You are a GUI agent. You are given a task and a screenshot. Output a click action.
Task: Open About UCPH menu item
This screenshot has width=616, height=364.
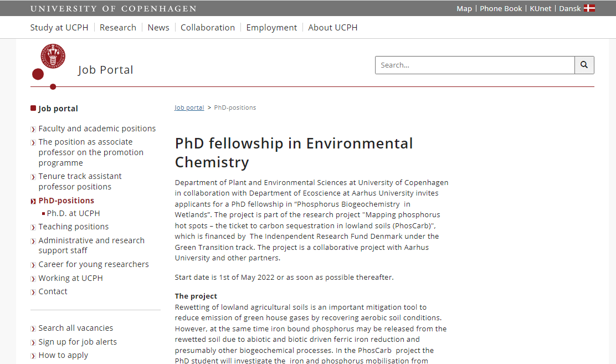[x=333, y=28]
